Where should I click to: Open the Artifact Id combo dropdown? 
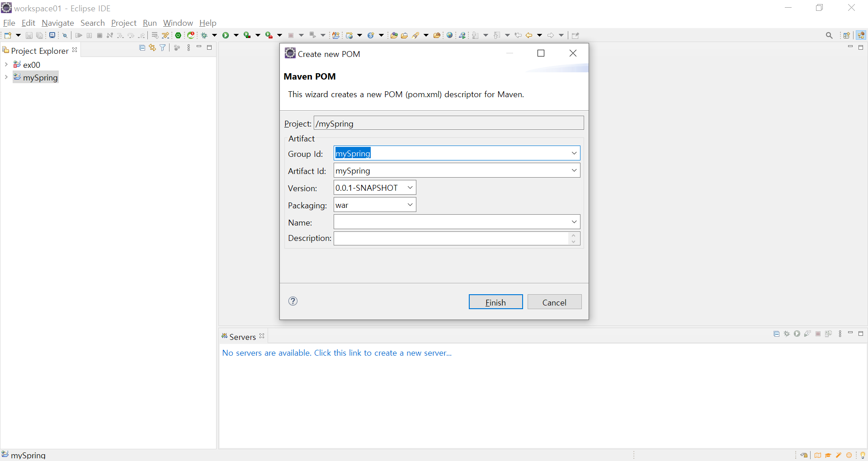(x=574, y=170)
